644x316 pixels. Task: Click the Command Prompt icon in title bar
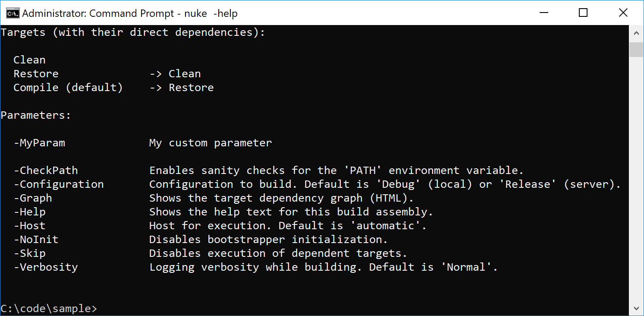12,13
